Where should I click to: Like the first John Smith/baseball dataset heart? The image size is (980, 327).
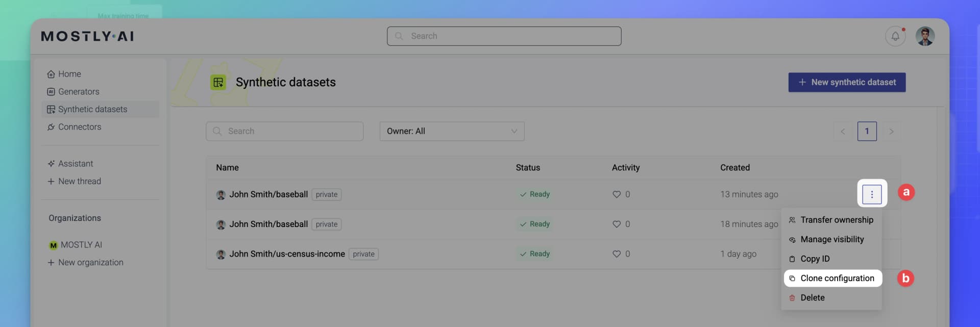[617, 194]
